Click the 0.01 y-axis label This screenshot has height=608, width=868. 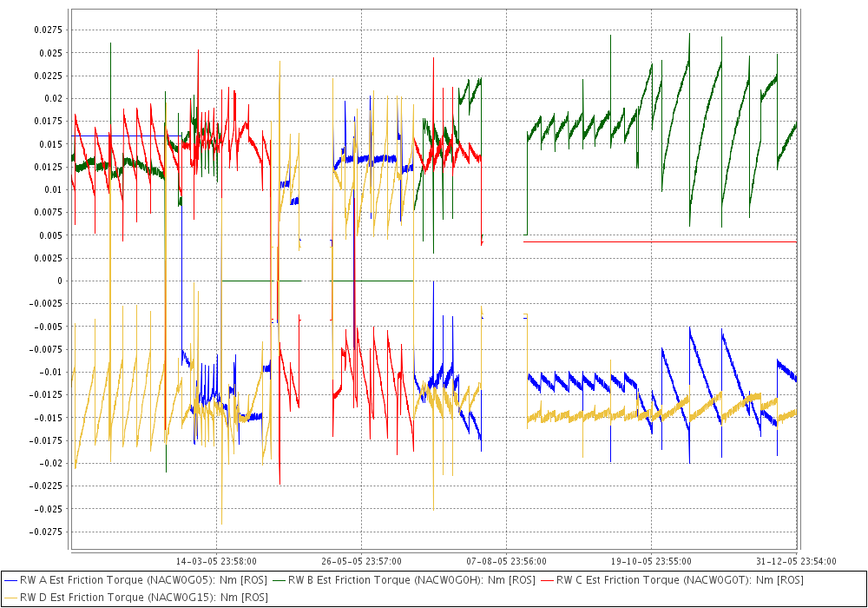tap(53, 189)
